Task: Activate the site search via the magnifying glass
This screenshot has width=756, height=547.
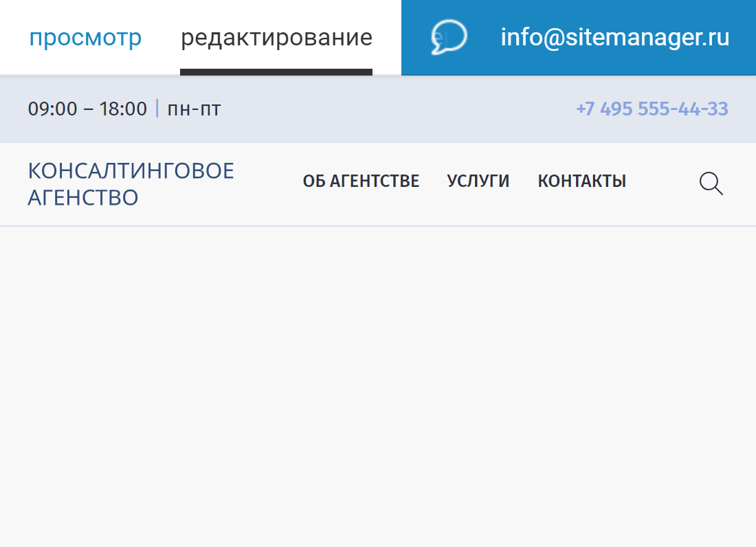Action: [x=711, y=183]
